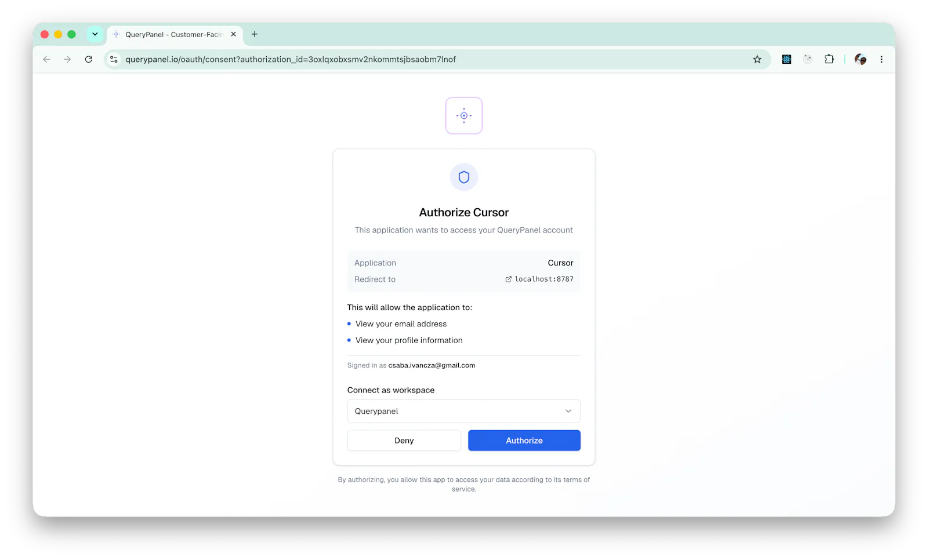Go back with the browser back arrow
The image size is (928, 560).
pos(46,59)
